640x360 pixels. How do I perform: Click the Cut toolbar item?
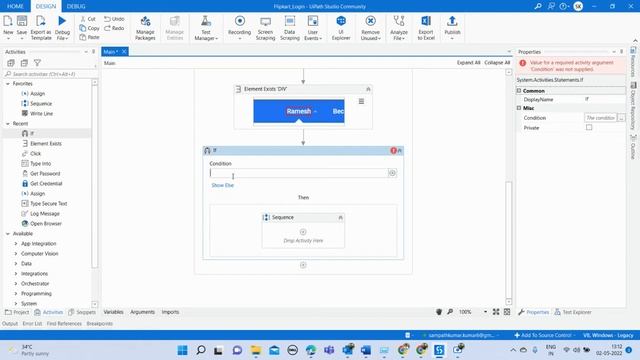[x=88, y=19]
